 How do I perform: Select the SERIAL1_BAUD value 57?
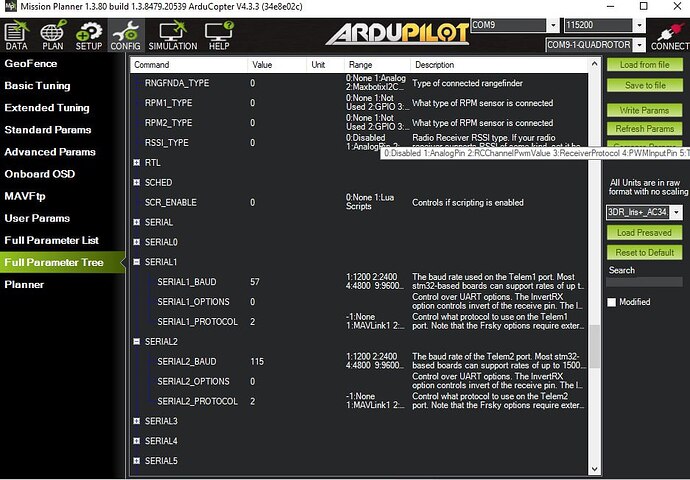tap(255, 282)
